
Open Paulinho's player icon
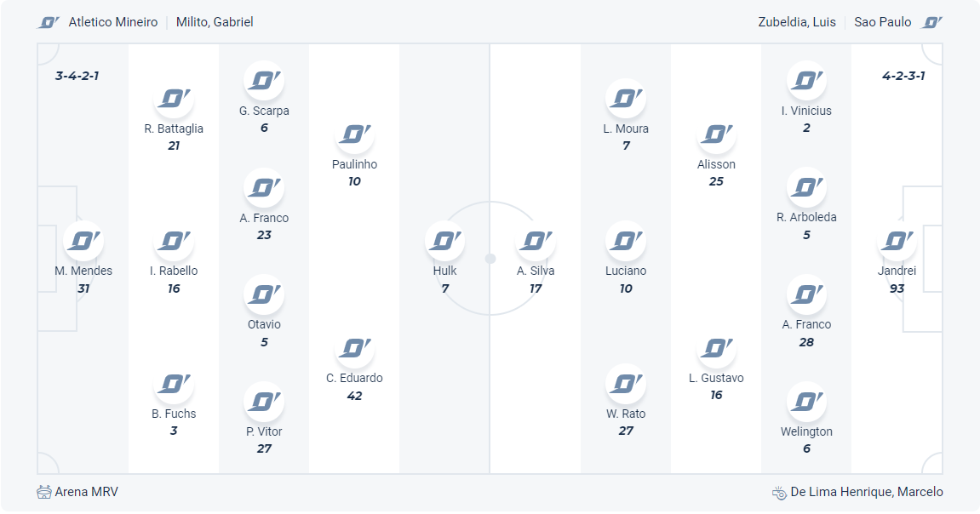[354, 134]
